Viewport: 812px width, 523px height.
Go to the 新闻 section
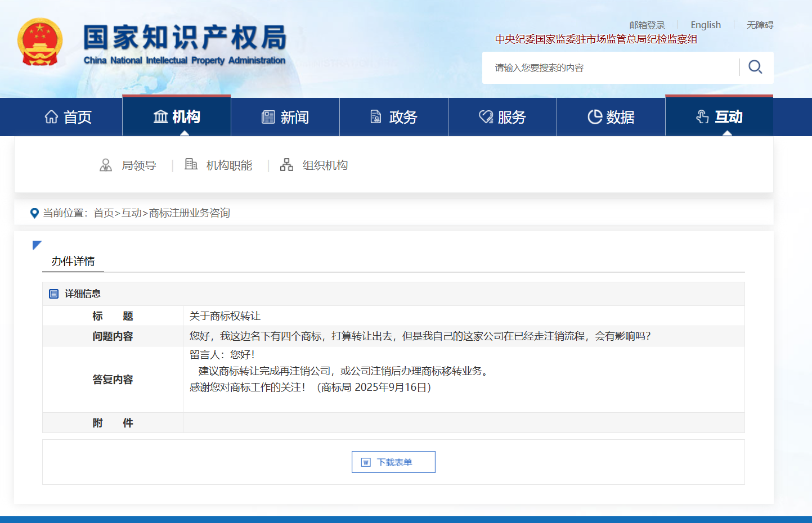[285, 117]
